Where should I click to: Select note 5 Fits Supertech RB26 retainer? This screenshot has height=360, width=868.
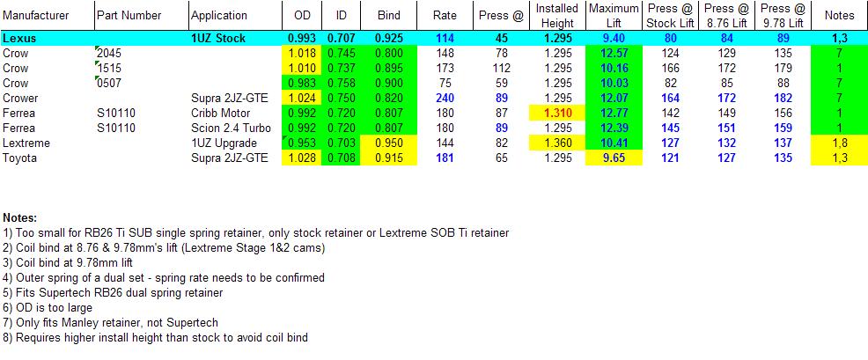(113, 292)
